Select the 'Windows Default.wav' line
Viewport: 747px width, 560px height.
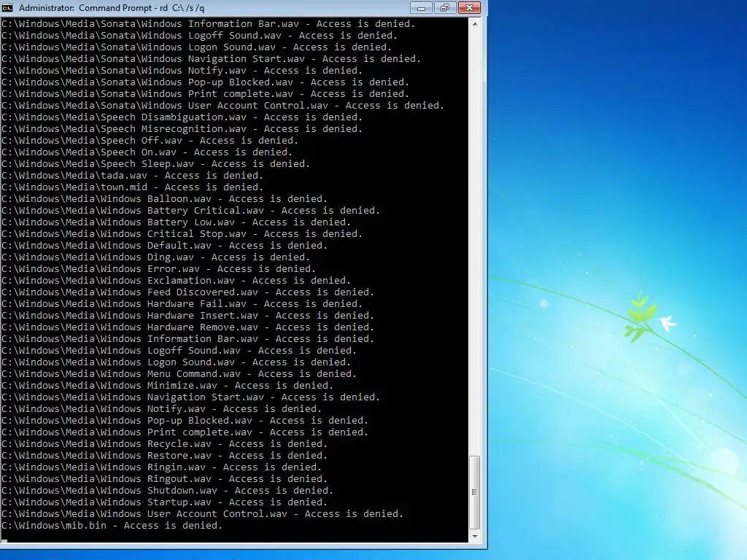(164, 246)
